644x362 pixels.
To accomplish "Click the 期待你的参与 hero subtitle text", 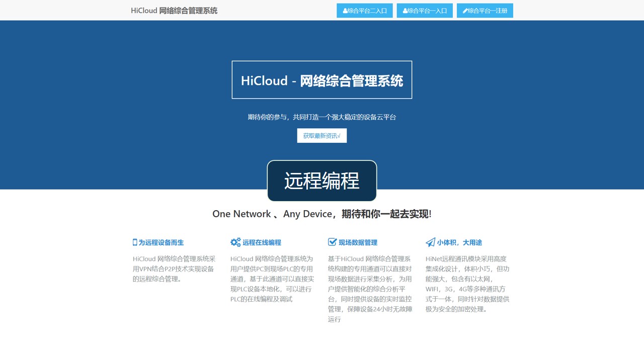I will click(x=322, y=117).
